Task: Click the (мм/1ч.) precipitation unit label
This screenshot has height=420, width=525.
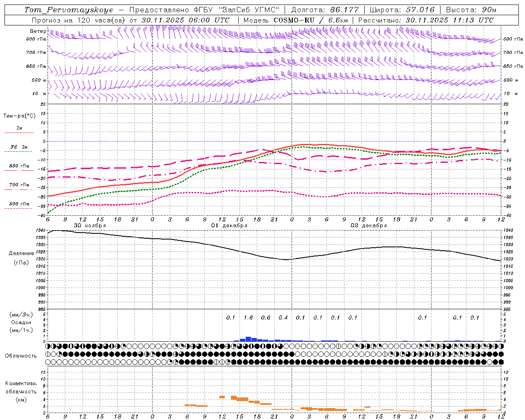Action: click(x=21, y=330)
